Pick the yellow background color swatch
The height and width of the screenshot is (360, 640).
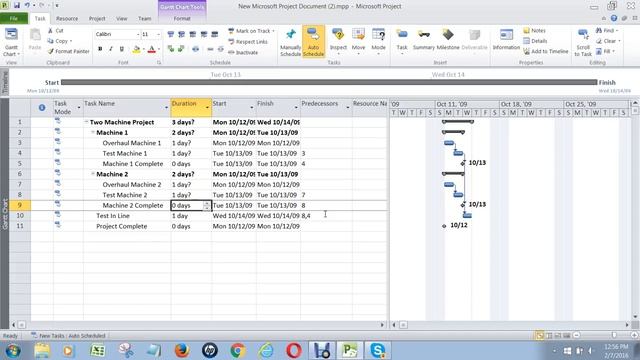click(x=136, y=49)
